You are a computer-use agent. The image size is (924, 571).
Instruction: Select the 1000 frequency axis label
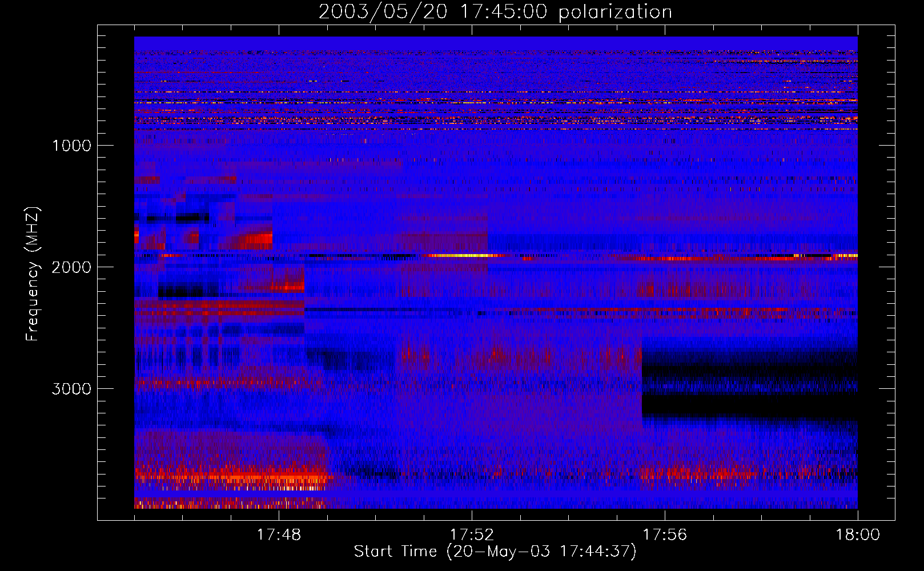71,146
